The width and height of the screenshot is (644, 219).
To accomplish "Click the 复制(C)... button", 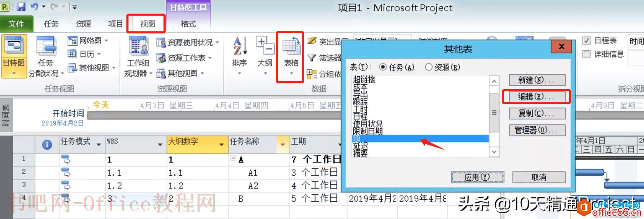I will pos(537,113).
